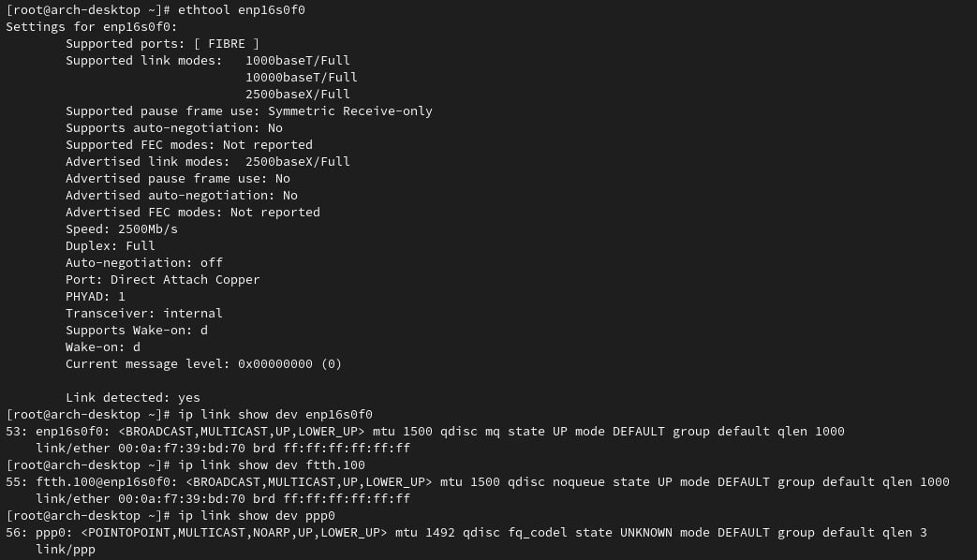Click the 'Speed: 2500Mb/s' line
This screenshot has height=560, width=977.
(x=122, y=228)
